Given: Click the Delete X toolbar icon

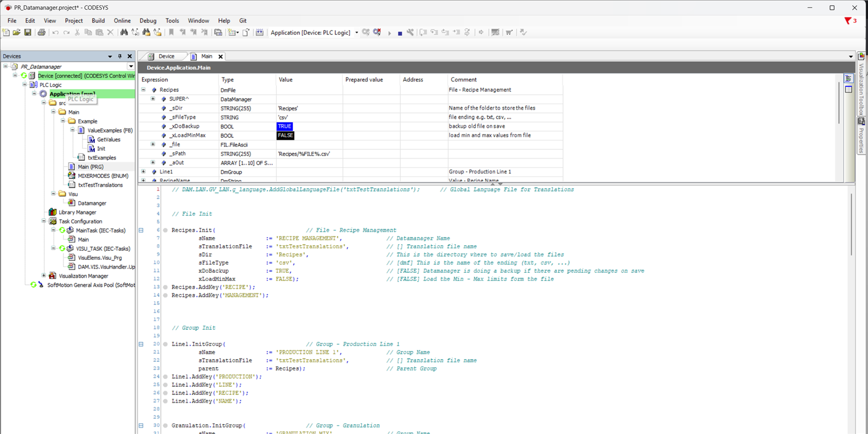Looking at the screenshot, I should point(110,33).
